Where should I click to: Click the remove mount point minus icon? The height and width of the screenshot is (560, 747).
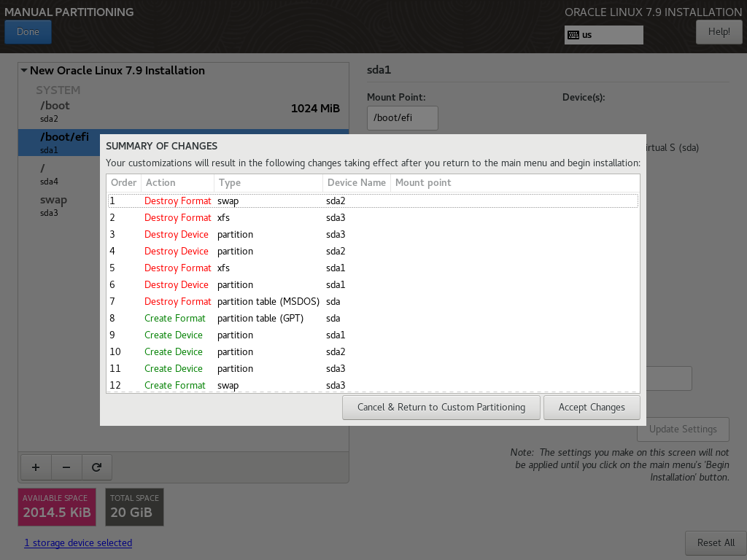[66, 467]
